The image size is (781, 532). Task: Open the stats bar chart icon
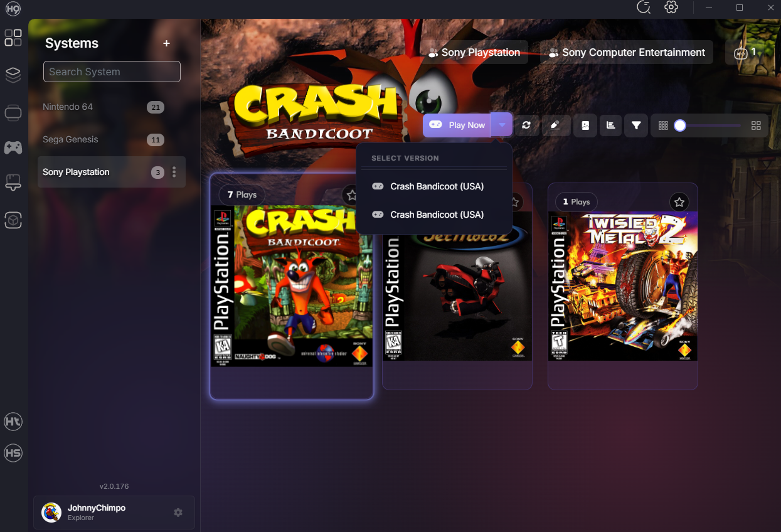pos(611,125)
